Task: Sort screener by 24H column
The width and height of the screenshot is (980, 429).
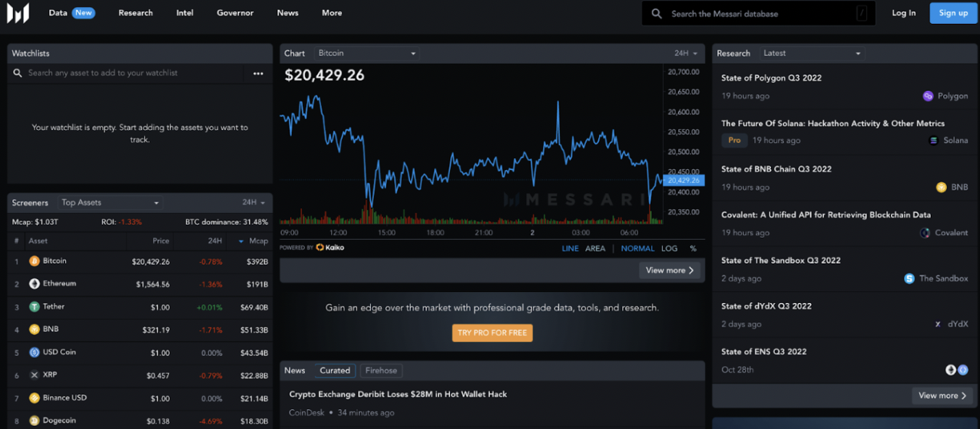Action: (x=215, y=241)
